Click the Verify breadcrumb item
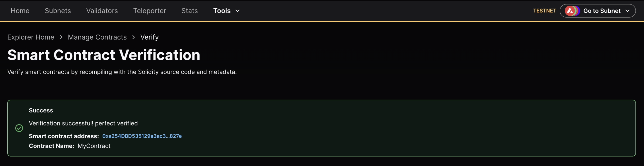644x166 pixels. pos(150,37)
